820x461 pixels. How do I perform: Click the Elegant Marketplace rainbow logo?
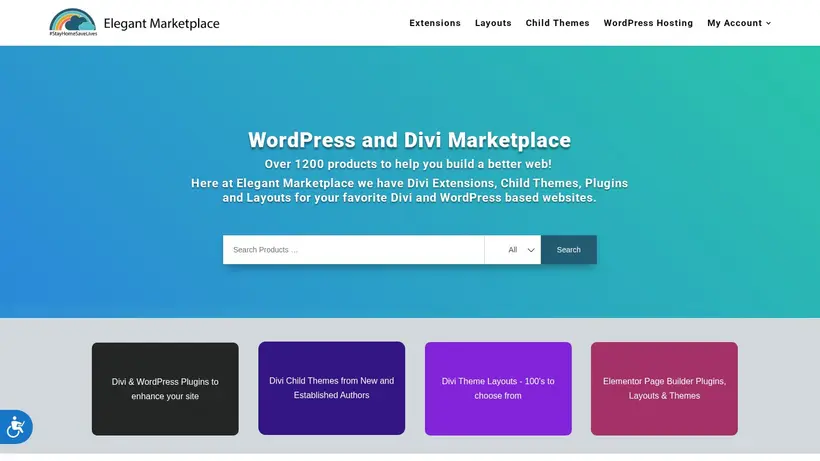[73, 22]
